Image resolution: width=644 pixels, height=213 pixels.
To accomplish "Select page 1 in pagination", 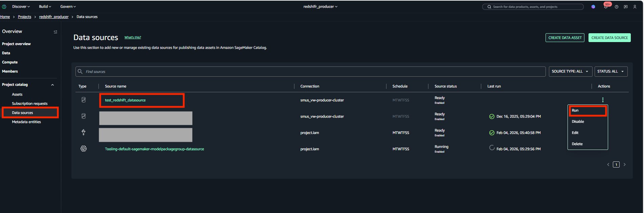I will coord(616,164).
